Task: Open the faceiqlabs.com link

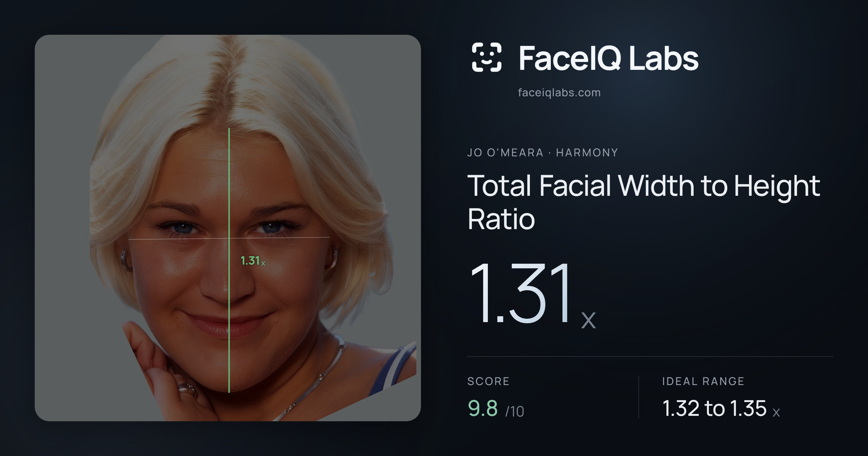Action: pyautogui.click(x=559, y=93)
